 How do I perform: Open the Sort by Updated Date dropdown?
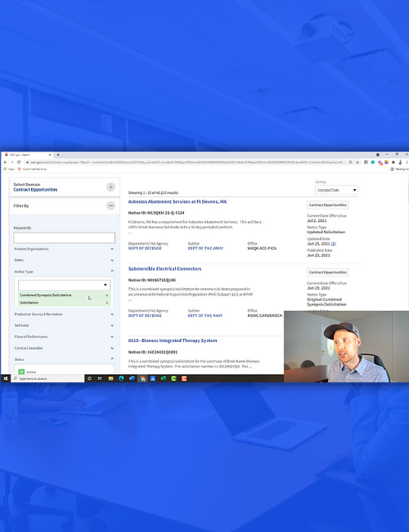[x=336, y=190]
